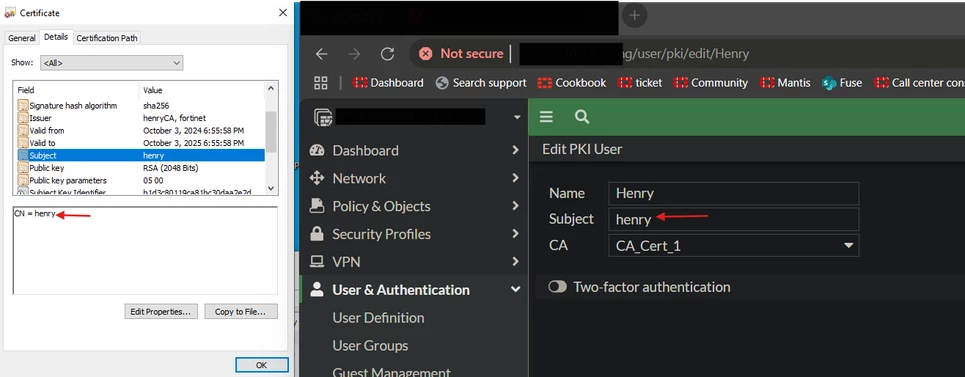The image size is (965, 377).
Task: Open the CA dropdown showing CA_Cert_1
Action: pos(733,246)
